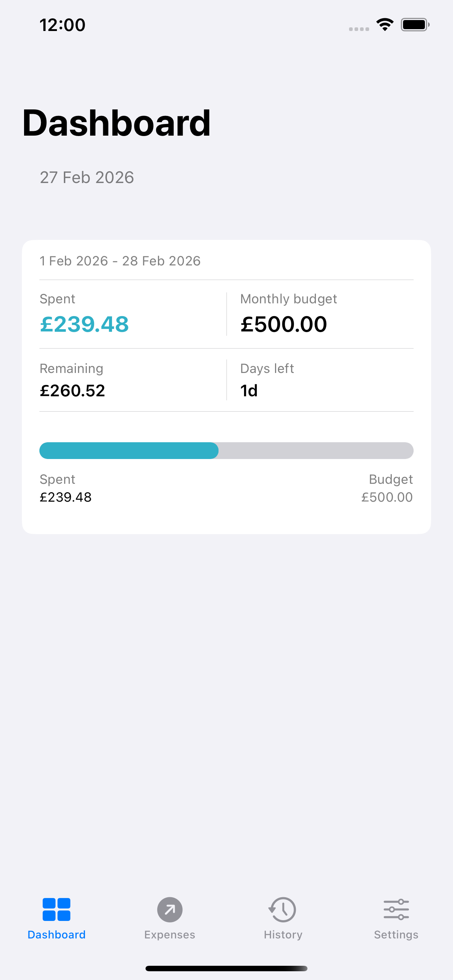Tap the 12:00 status bar clock
This screenshot has height=980, width=453.
(62, 25)
